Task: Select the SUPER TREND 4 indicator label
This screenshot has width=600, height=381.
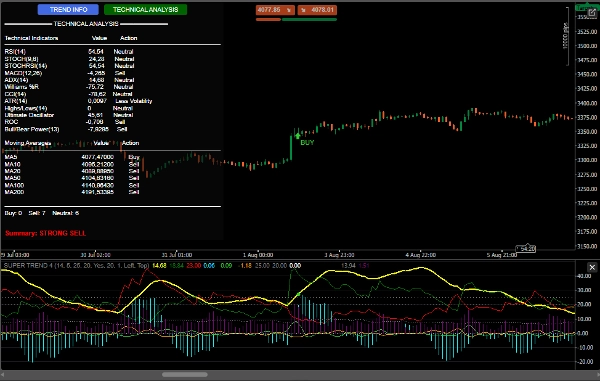Action: pos(76,265)
